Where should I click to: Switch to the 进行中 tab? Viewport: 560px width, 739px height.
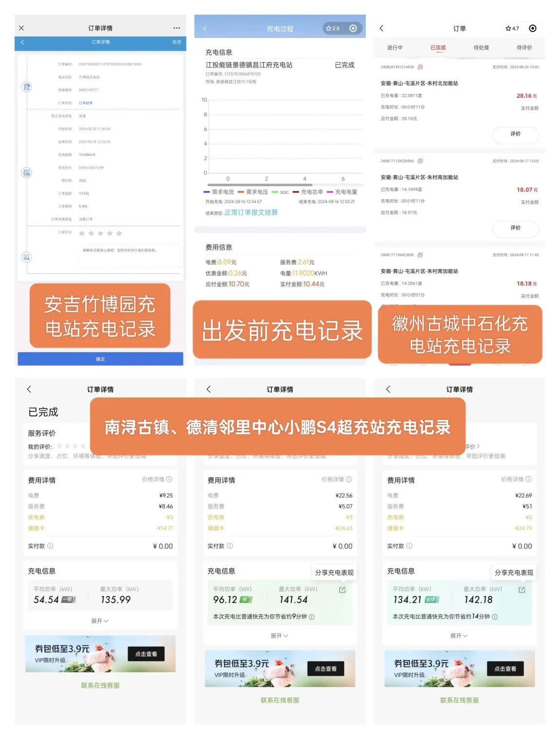tap(395, 48)
